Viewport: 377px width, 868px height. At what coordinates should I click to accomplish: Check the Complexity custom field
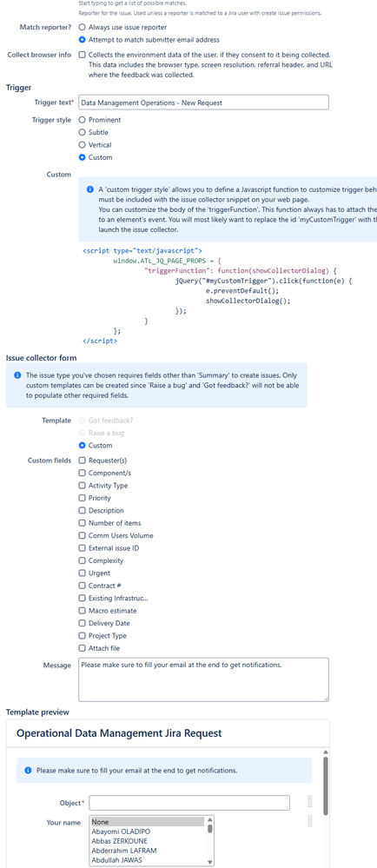[83, 560]
